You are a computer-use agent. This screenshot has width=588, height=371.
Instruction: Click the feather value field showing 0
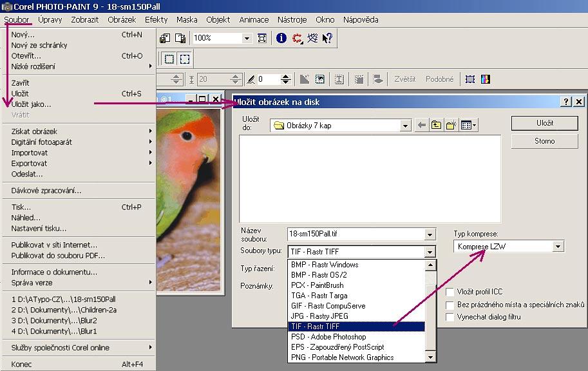click(268, 79)
